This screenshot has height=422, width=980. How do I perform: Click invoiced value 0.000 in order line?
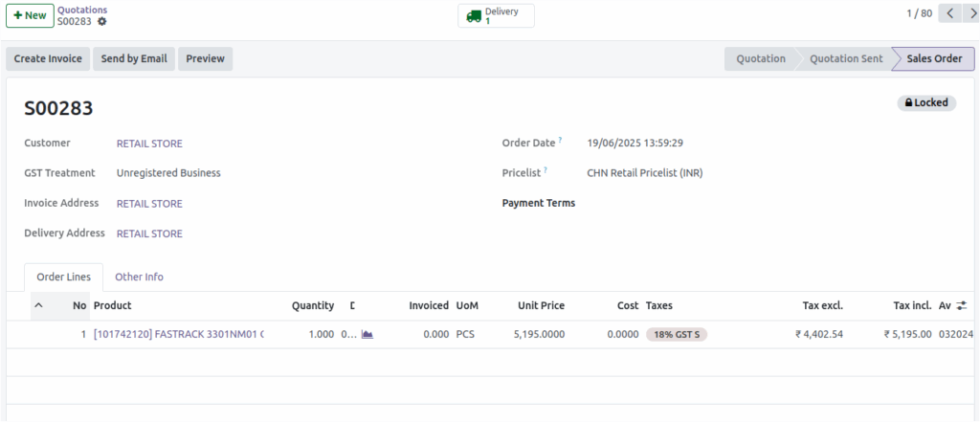[436, 335]
